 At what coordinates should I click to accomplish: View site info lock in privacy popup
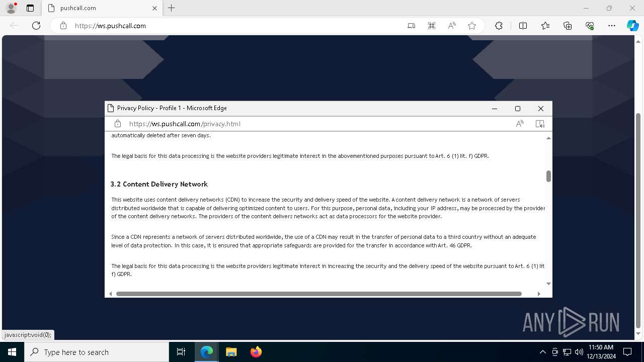[118, 124]
